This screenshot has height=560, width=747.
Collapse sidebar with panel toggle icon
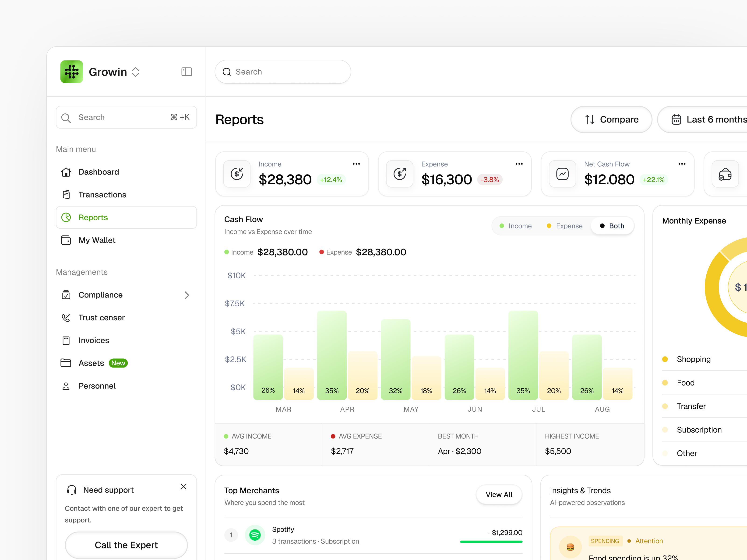187,72
